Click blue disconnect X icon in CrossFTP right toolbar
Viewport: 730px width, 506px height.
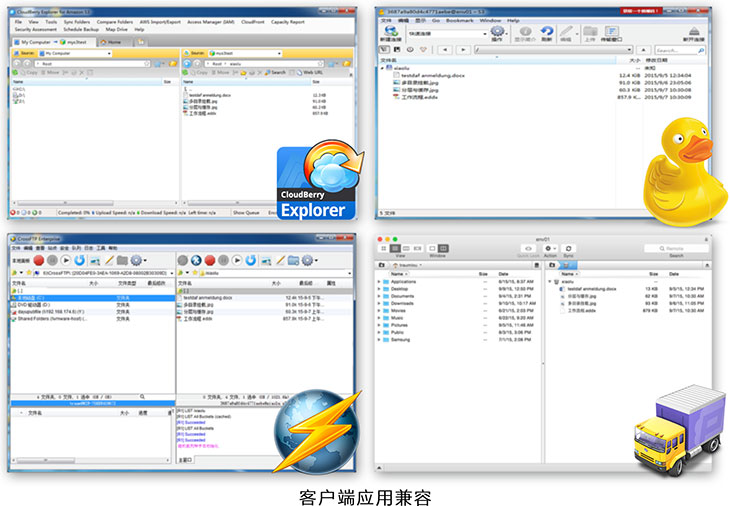click(196, 260)
